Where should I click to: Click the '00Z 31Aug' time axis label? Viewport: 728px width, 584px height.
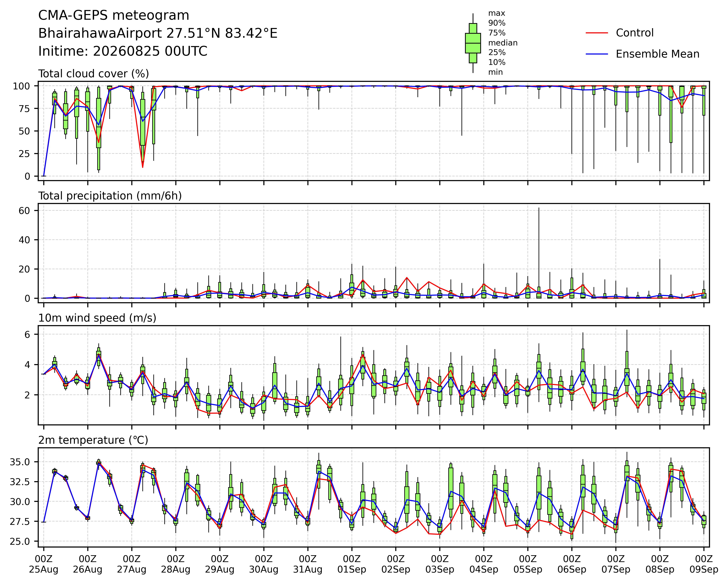tap(308, 564)
